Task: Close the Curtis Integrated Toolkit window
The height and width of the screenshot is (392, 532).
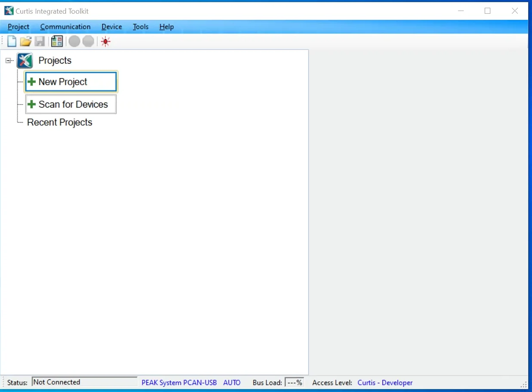Action: coord(515,11)
